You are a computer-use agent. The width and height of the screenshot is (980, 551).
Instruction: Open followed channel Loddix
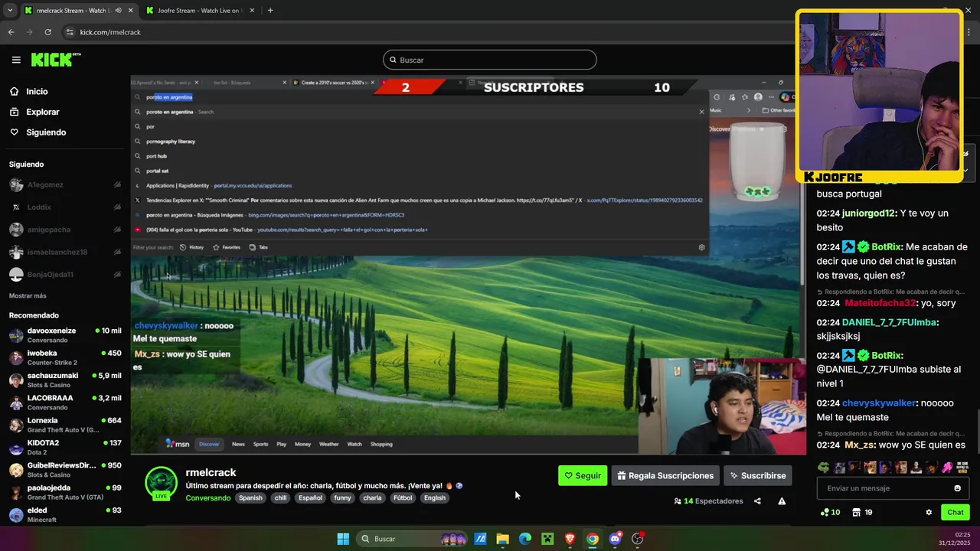(x=65, y=207)
